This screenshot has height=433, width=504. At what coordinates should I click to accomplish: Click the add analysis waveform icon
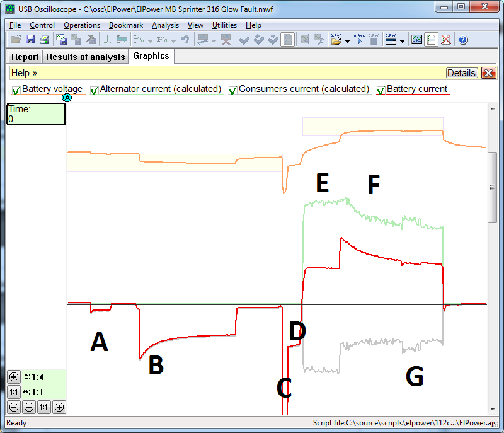tap(203, 40)
